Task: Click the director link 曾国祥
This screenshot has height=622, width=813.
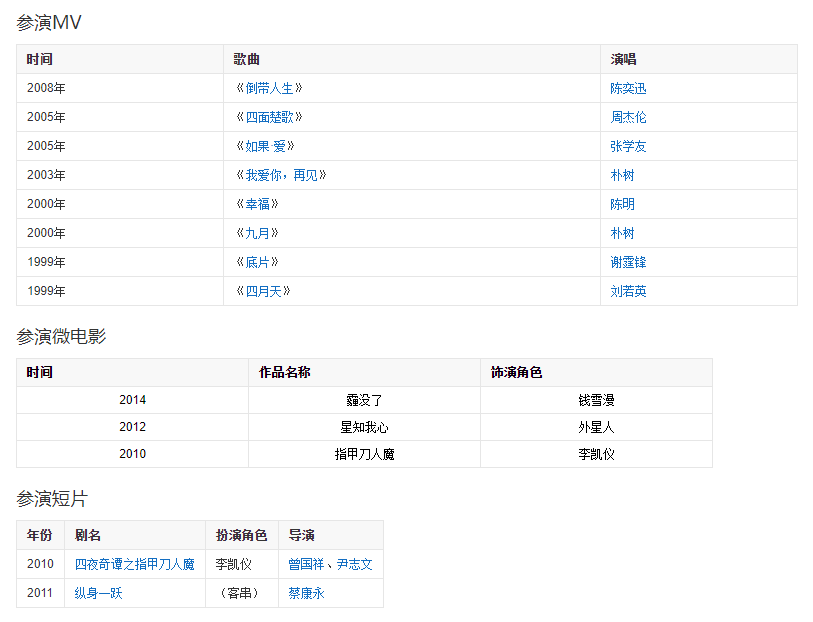Action: [x=306, y=564]
